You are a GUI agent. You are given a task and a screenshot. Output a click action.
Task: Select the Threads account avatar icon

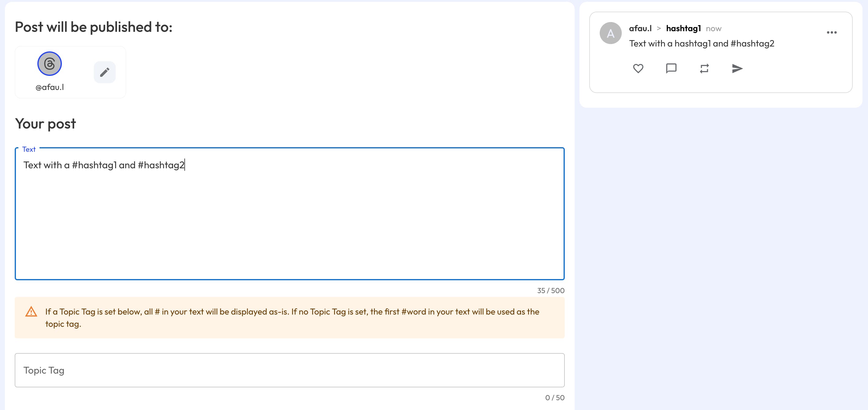pyautogui.click(x=50, y=64)
